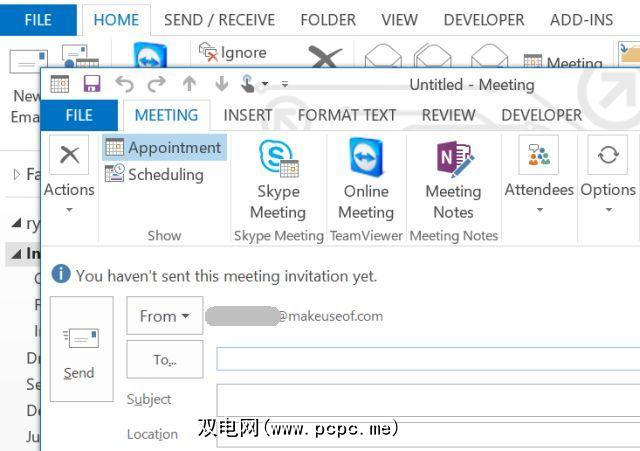The height and width of the screenshot is (451, 640).
Task: Open address book with To button
Action: pyautogui.click(x=164, y=360)
